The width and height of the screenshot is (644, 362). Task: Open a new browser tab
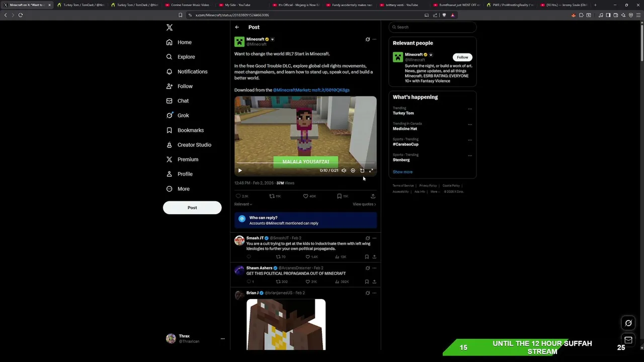[595, 5]
